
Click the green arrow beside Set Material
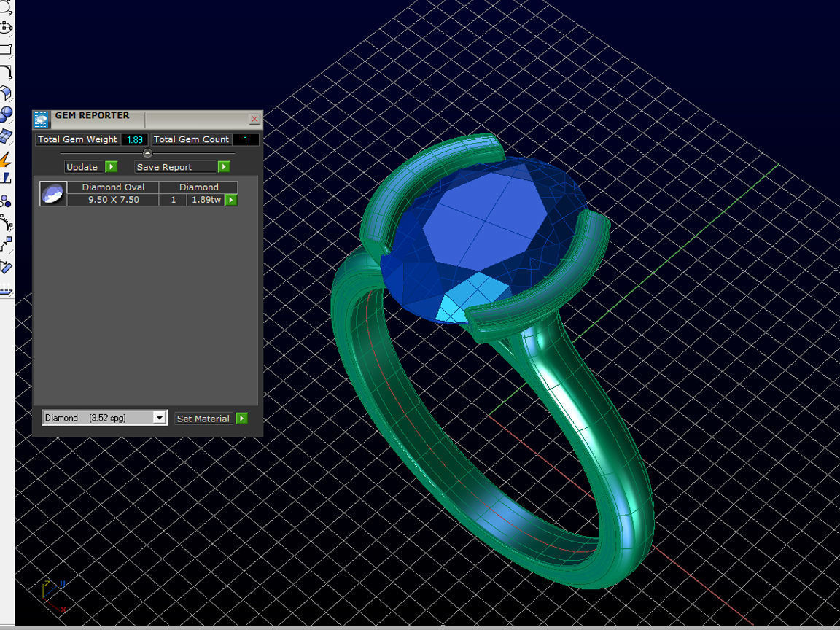pos(241,419)
